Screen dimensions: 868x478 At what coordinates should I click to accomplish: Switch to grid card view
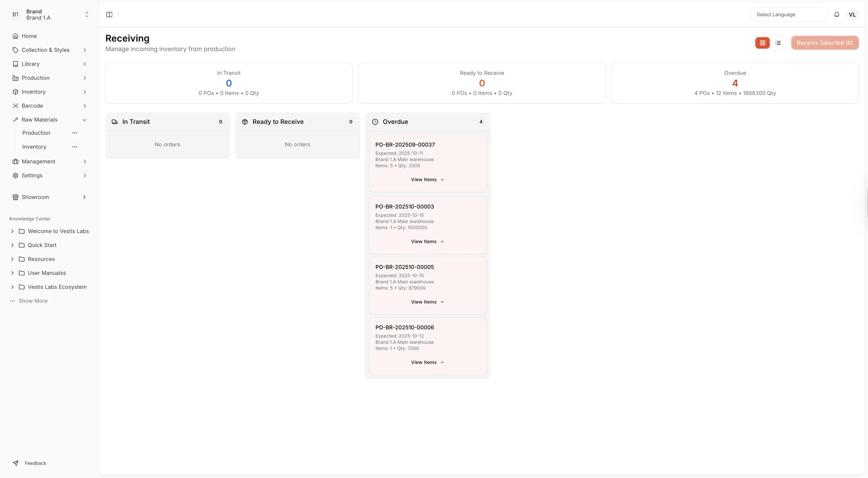coord(762,43)
